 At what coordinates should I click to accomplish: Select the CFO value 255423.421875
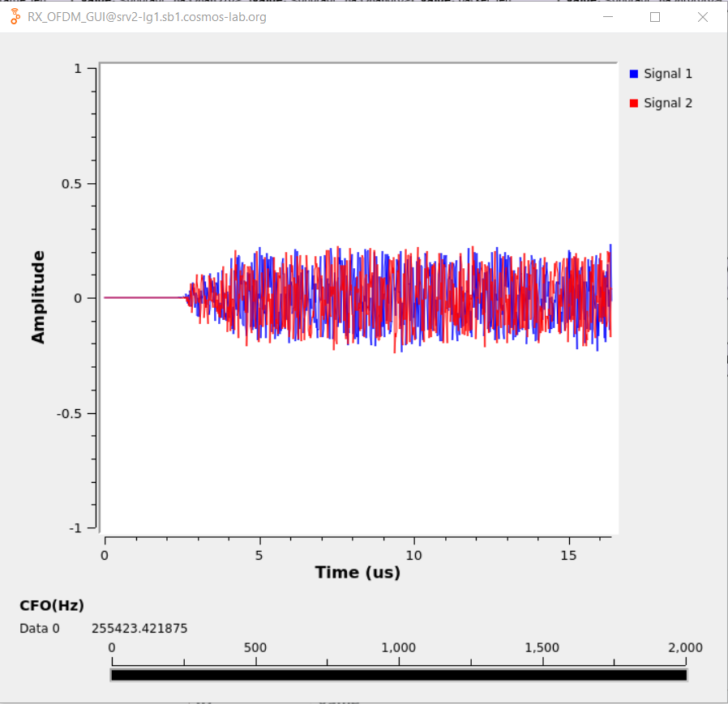coord(139,628)
